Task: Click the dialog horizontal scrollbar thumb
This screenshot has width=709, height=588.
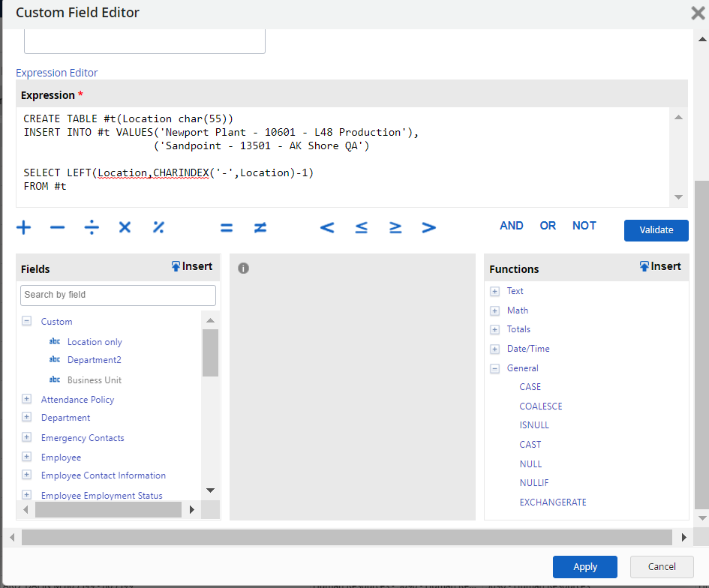Action: coord(347,538)
